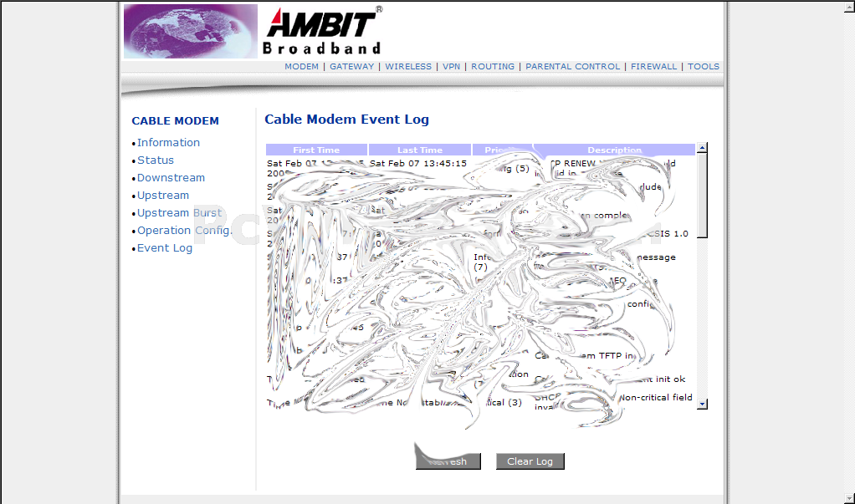Open the MODEM navigation menu
The image size is (855, 504).
coord(301,67)
